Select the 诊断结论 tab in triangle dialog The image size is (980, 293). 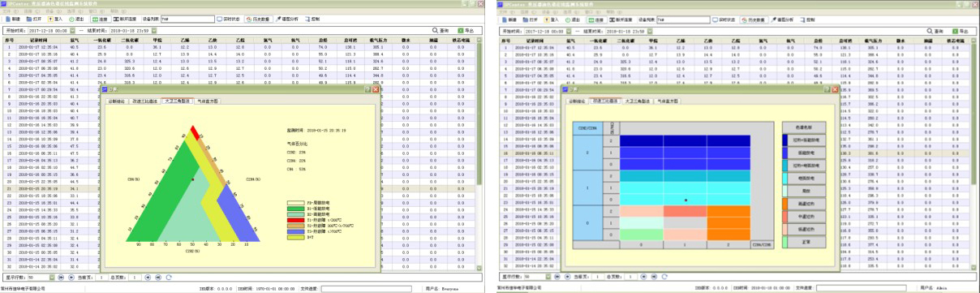(118, 101)
